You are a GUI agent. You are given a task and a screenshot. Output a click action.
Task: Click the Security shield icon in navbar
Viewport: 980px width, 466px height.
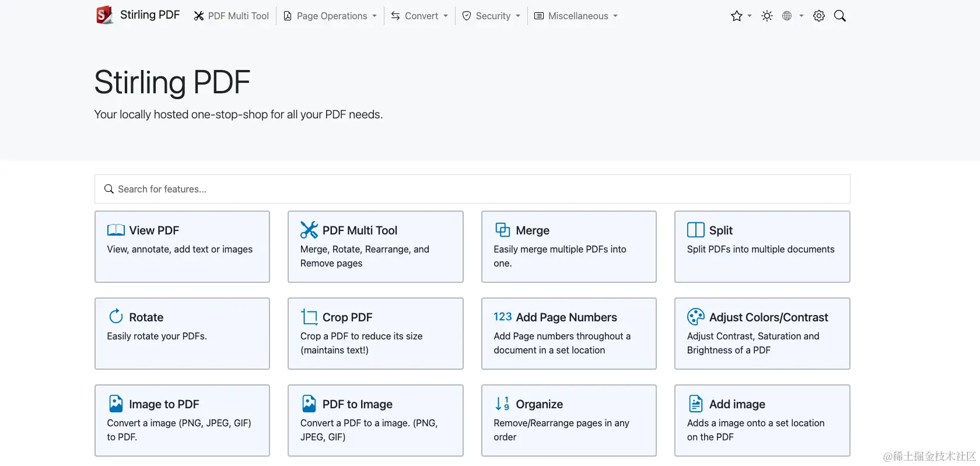[x=467, y=16]
